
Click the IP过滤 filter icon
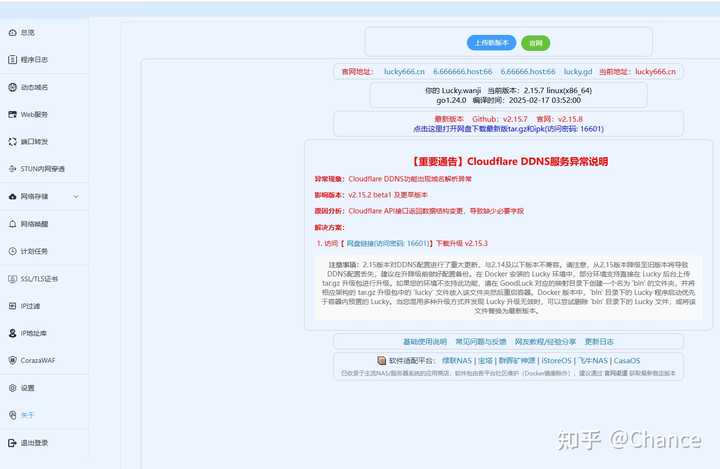point(12,306)
